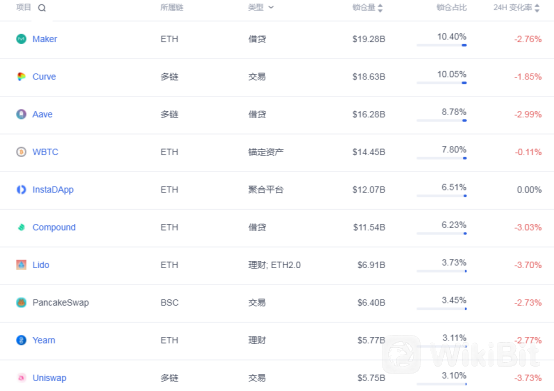This screenshot has width=554, height=391.
Task: Sort by 锁仓量 locked value arrows
Action: (x=380, y=8)
